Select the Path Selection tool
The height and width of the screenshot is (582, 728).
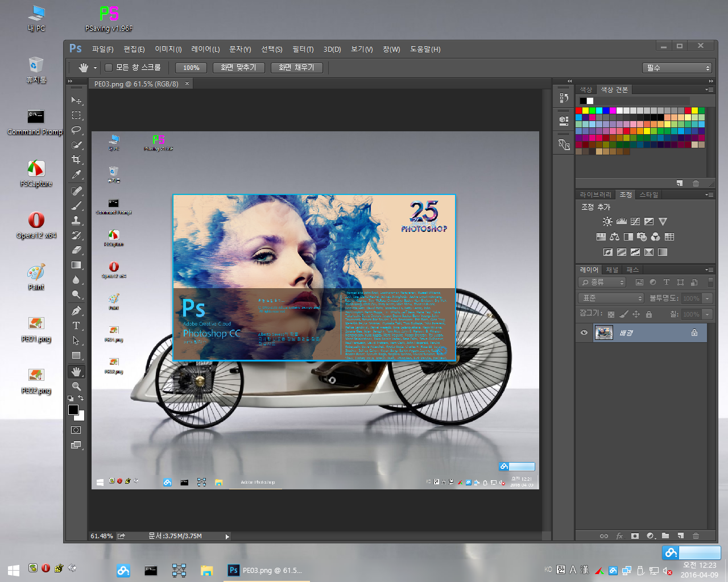(76, 340)
